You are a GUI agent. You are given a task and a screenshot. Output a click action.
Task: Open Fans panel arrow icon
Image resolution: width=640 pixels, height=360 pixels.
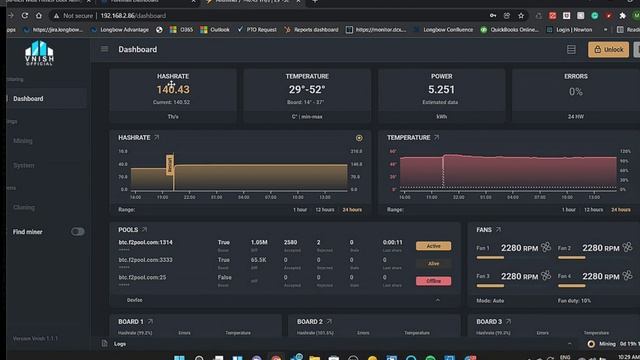(498, 230)
